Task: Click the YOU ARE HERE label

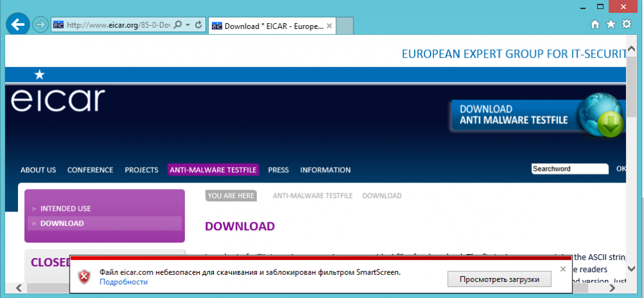Action: (231, 196)
